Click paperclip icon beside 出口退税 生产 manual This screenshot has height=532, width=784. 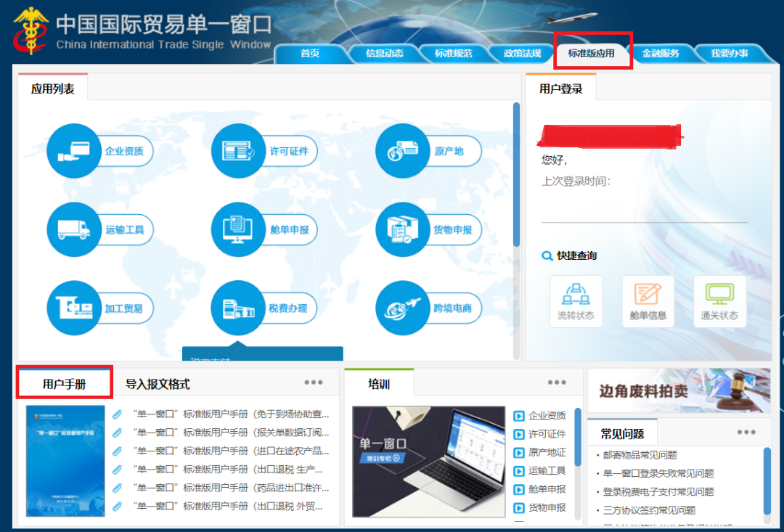pos(117,470)
